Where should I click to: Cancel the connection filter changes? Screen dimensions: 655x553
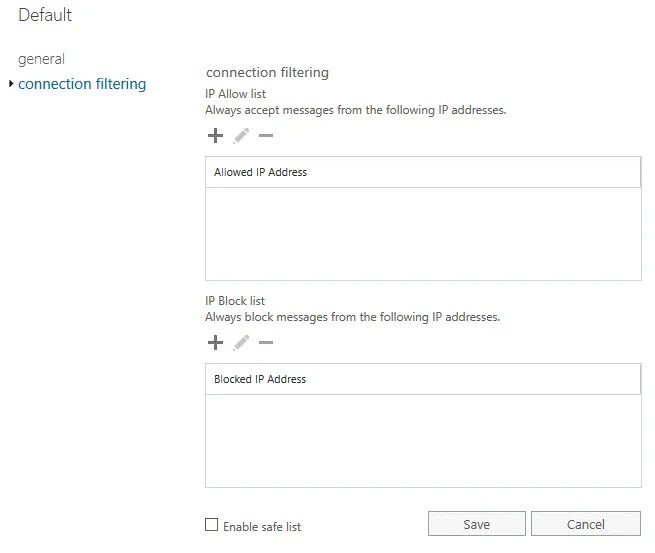585,525
